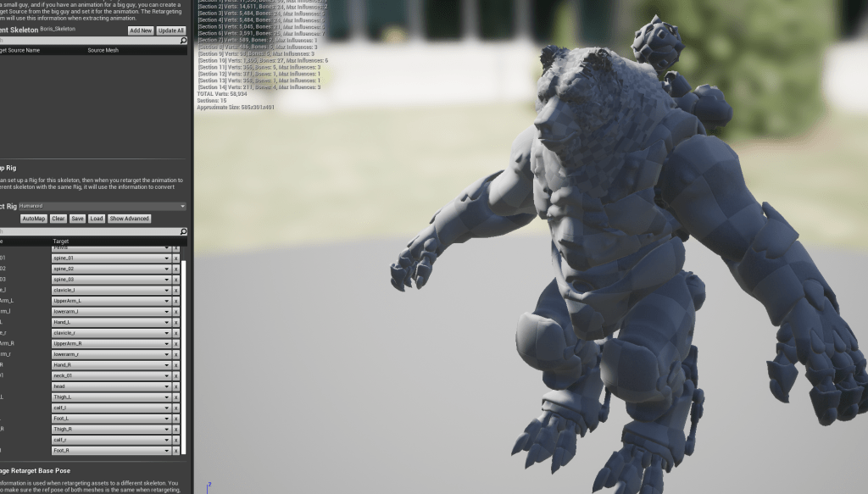Click the retarget source search magnifier icon
This screenshot has width=868, height=494.
coord(183,40)
